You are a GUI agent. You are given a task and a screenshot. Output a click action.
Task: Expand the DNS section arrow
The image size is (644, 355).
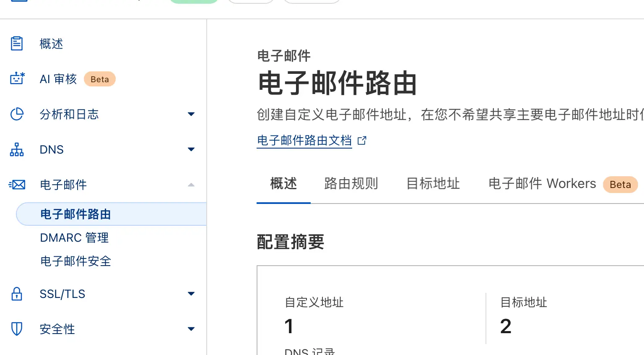tap(191, 149)
